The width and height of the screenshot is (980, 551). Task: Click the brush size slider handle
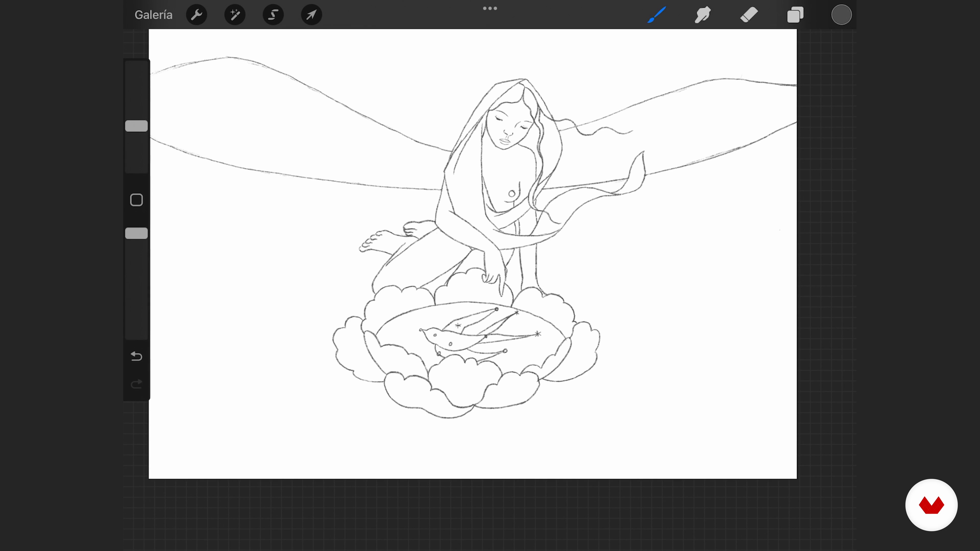coord(137,126)
